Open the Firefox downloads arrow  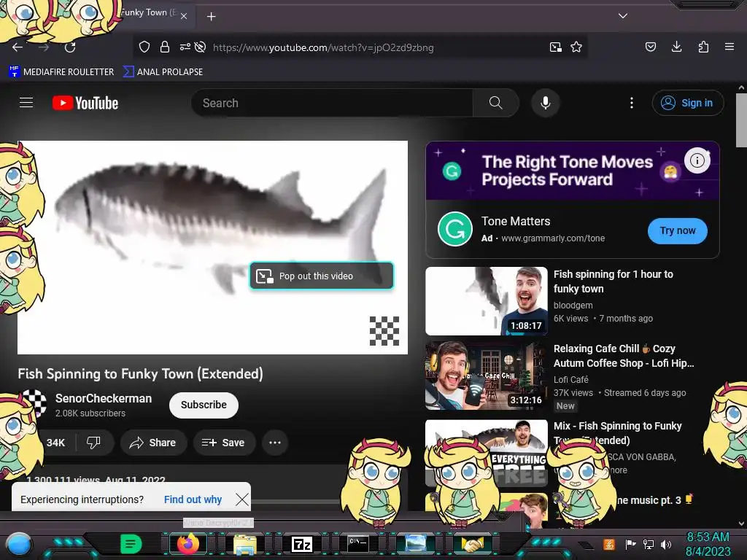pyautogui.click(x=676, y=47)
